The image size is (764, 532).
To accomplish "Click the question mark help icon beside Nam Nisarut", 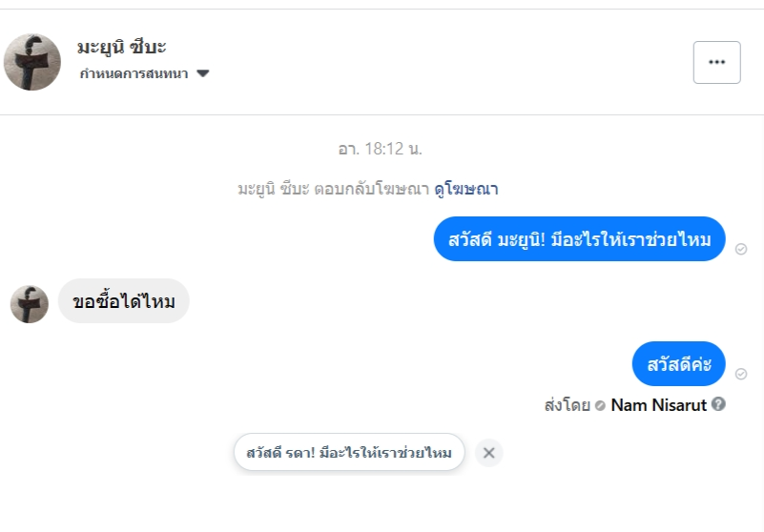I will point(719,404).
